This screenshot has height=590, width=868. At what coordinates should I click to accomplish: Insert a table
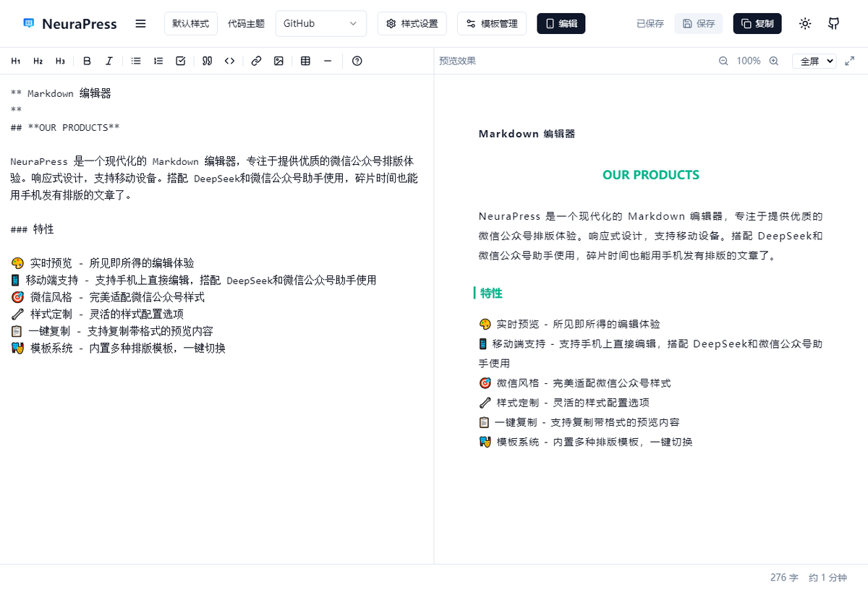(305, 61)
